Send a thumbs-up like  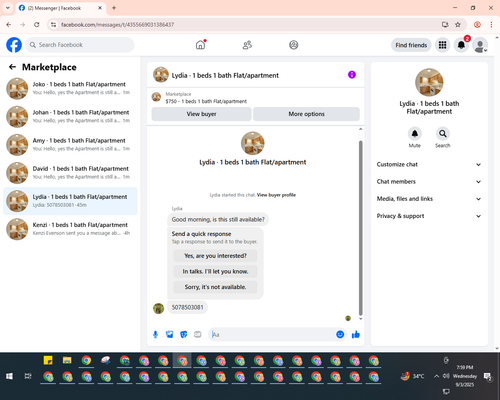(356, 334)
